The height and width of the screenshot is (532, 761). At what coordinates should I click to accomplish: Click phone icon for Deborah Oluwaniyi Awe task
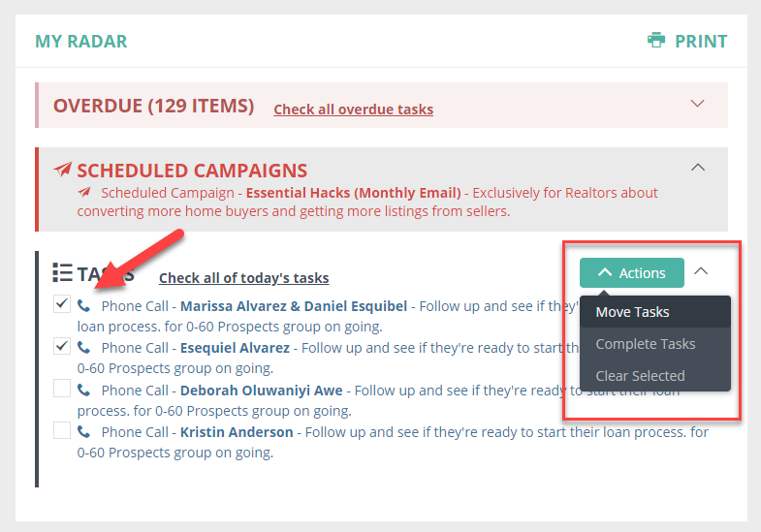[84, 391]
